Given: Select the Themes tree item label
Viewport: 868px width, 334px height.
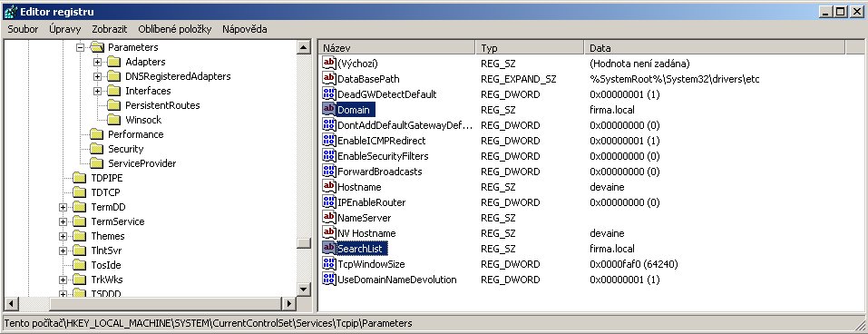Looking at the screenshot, I should (x=107, y=236).
